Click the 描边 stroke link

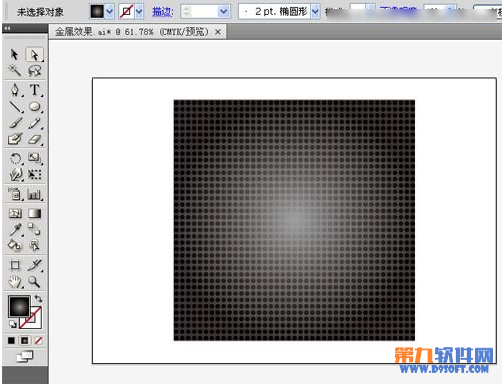pyautogui.click(x=163, y=12)
